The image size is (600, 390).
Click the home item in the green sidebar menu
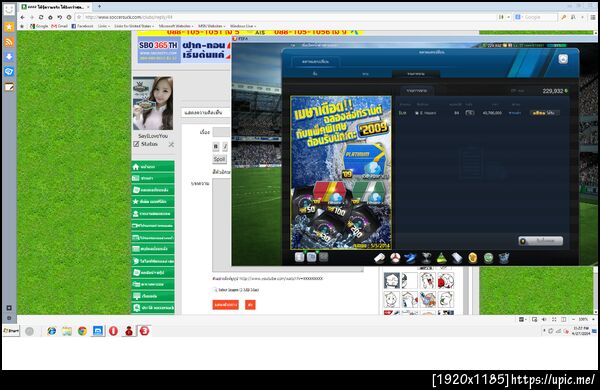[153, 166]
